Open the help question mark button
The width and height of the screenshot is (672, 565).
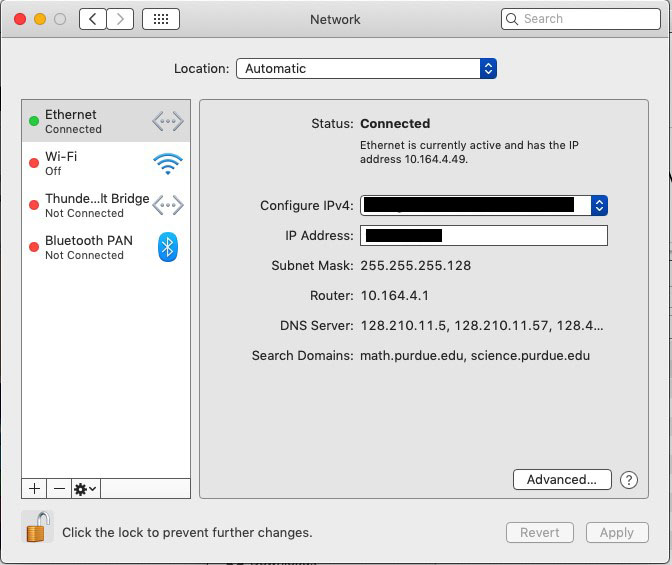coord(628,480)
